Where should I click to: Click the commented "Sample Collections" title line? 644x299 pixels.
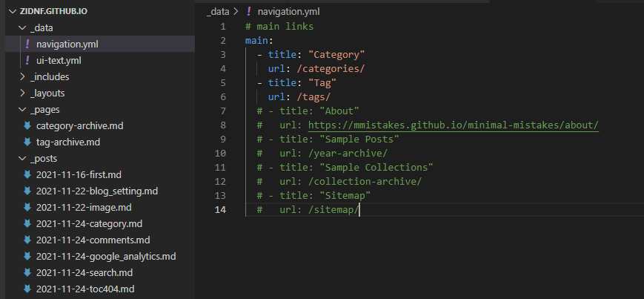[x=345, y=168]
